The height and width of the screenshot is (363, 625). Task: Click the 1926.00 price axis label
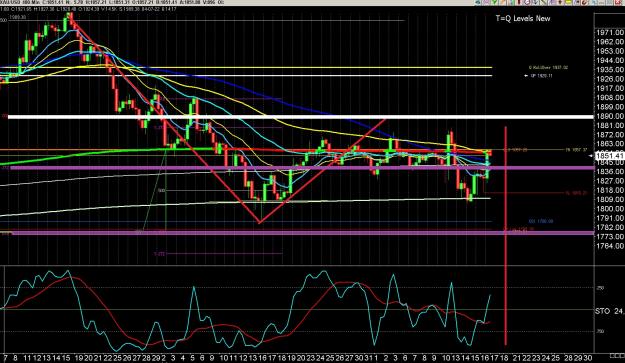click(x=610, y=79)
